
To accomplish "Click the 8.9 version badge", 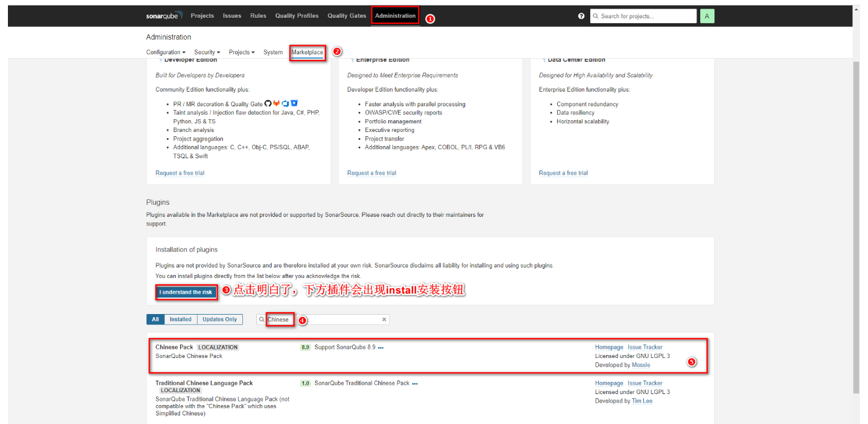I will [x=305, y=348].
